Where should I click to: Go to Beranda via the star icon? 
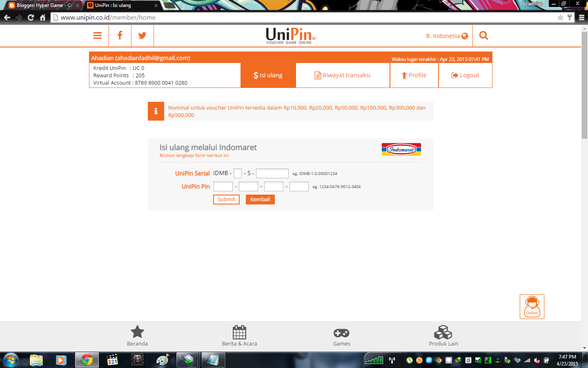(x=137, y=332)
